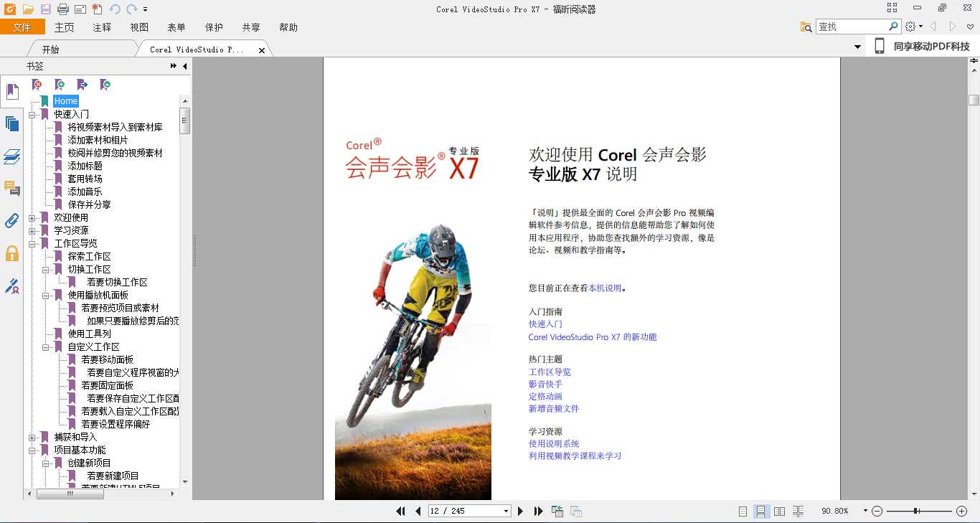Image resolution: width=980 pixels, height=523 pixels.
Task: Toggle full screen mode icon
Action: coord(892,8)
